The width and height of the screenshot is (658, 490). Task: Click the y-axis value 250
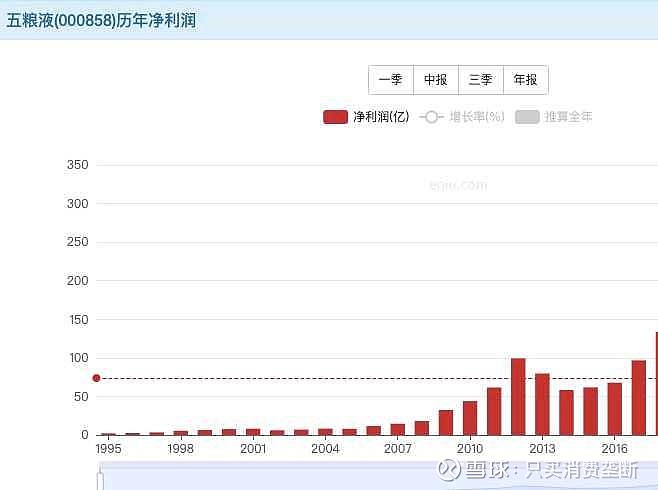78,242
